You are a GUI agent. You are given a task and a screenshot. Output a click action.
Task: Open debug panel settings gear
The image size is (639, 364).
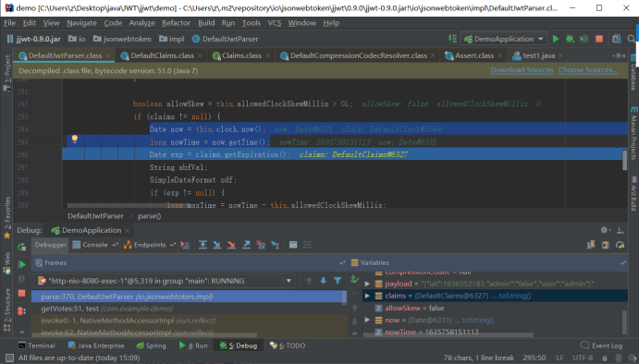[605, 230]
